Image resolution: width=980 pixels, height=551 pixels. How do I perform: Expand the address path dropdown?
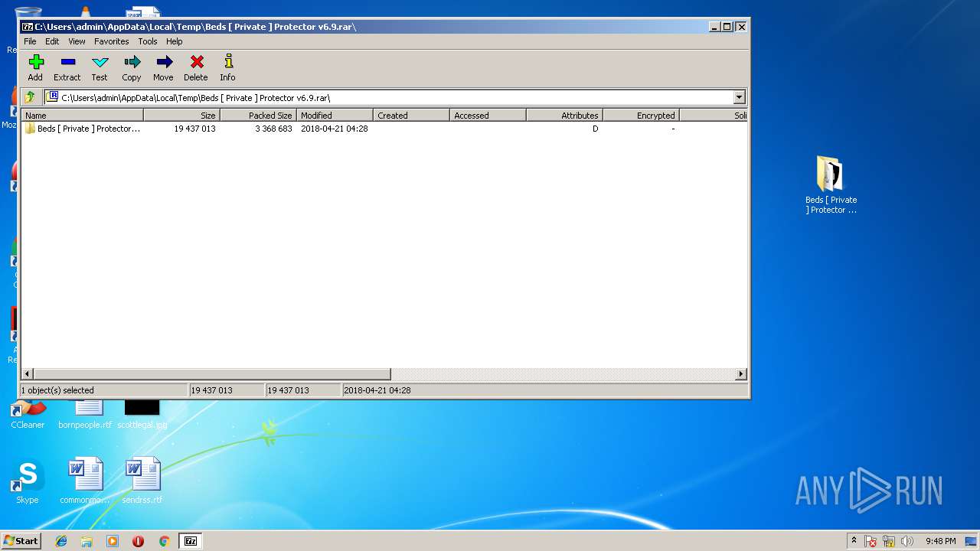pos(739,97)
